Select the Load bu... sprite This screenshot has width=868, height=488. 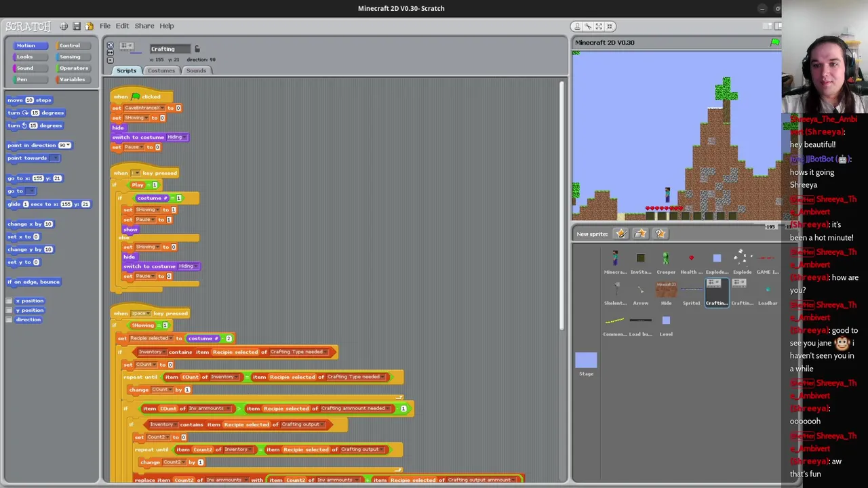click(640, 324)
